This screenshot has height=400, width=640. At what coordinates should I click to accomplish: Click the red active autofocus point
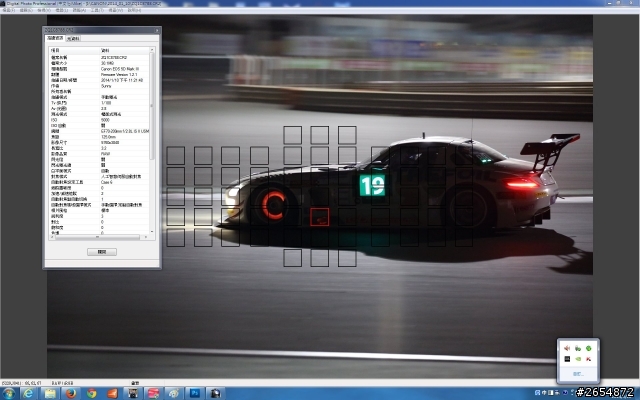[319, 215]
